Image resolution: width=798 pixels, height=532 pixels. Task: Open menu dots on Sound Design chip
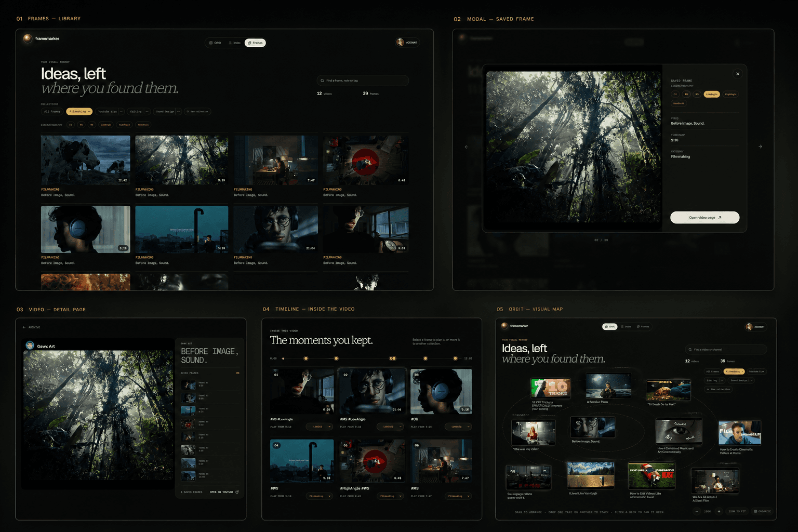179,111
